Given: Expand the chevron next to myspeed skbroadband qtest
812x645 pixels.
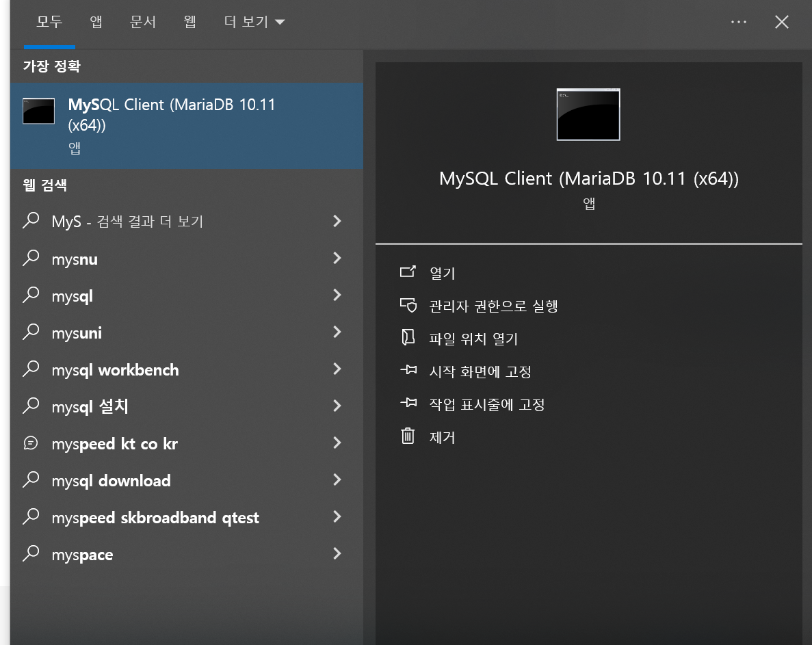Looking at the screenshot, I should click(337, 516).
